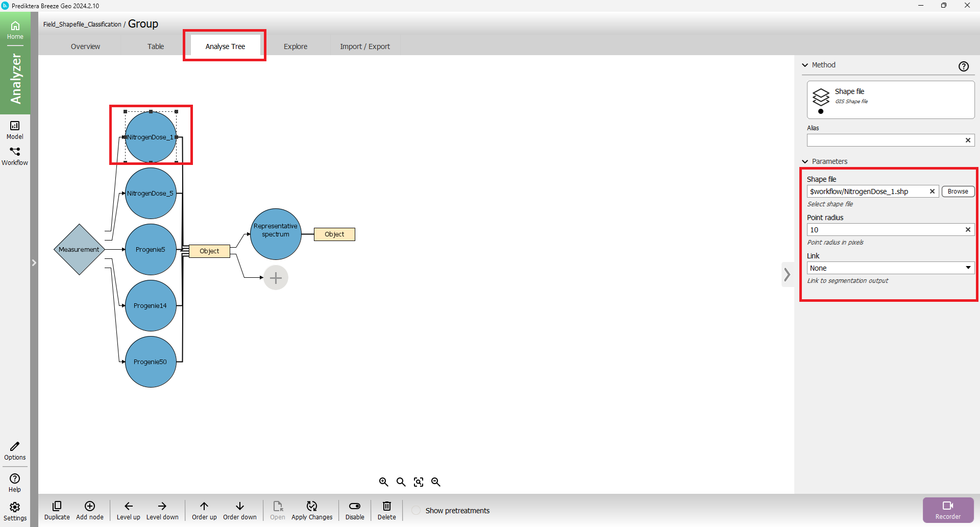Collapse the Method section

coord(805,65)
